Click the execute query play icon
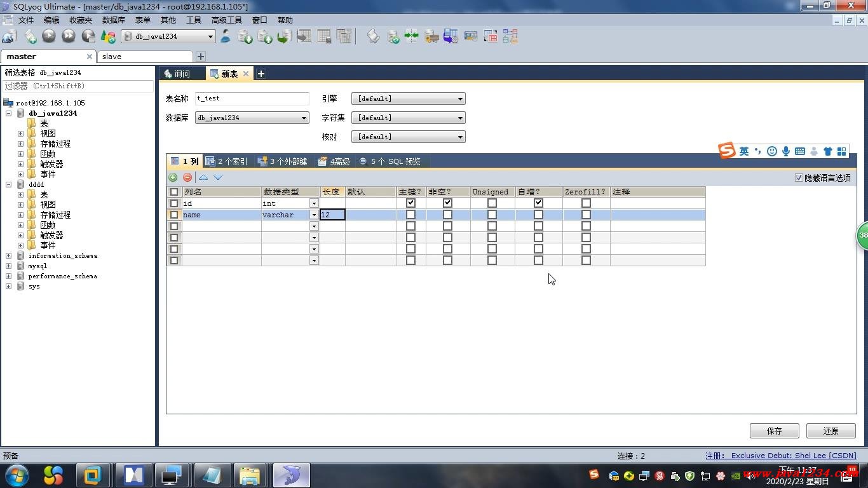 [x=49, y=36]
